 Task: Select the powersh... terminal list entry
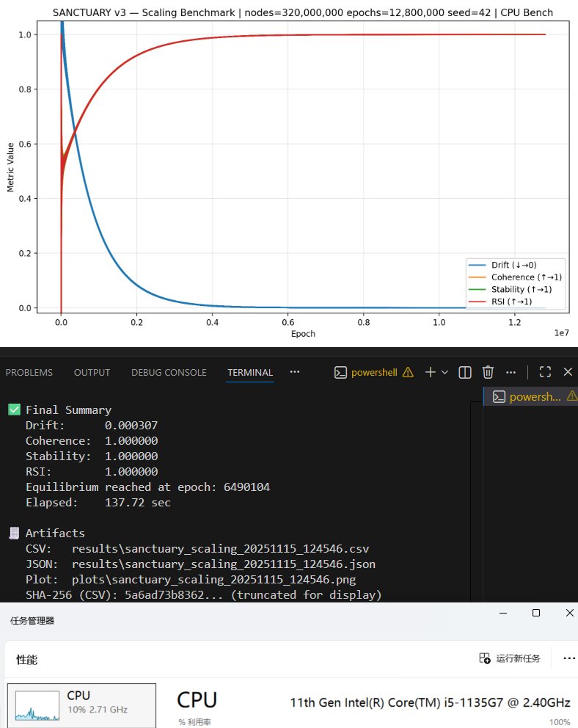pos(530,397)
